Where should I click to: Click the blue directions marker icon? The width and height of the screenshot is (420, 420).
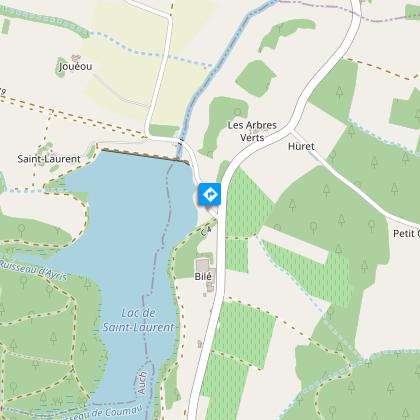coord(210,194)
